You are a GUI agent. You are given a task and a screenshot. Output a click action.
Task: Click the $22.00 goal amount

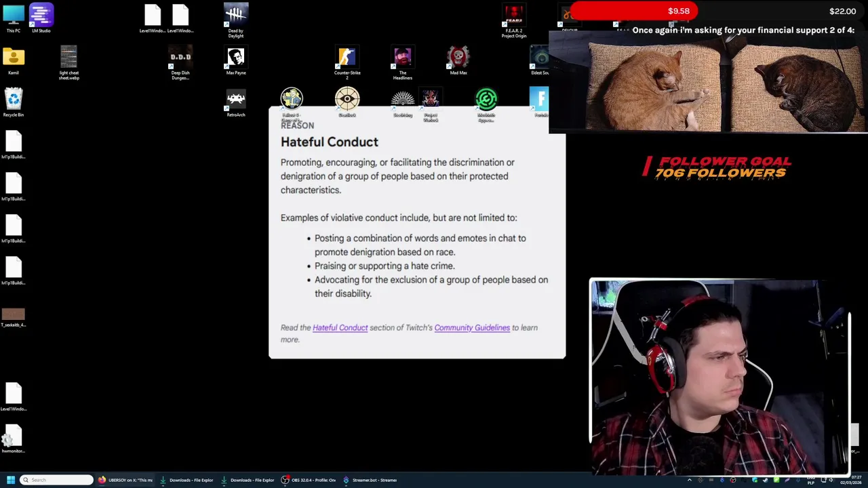(x=842, y=11)
